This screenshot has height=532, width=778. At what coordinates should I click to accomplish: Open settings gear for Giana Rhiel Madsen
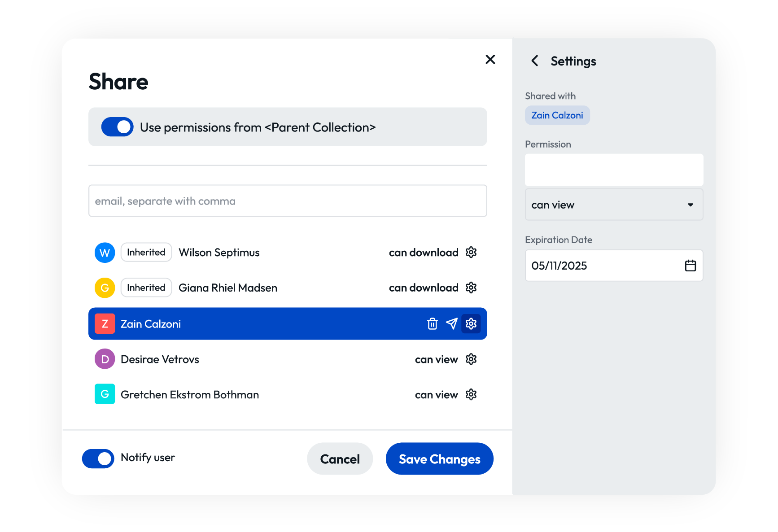471,288
